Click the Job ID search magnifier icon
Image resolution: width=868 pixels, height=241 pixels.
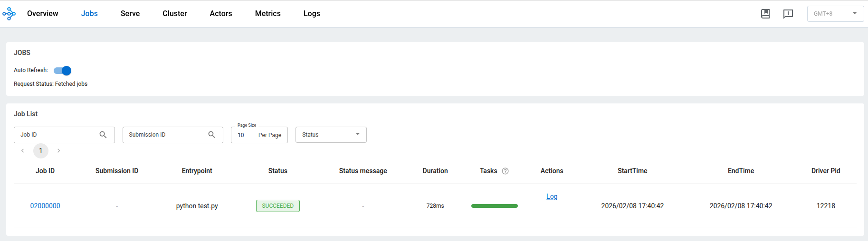[x=103, y=135]
